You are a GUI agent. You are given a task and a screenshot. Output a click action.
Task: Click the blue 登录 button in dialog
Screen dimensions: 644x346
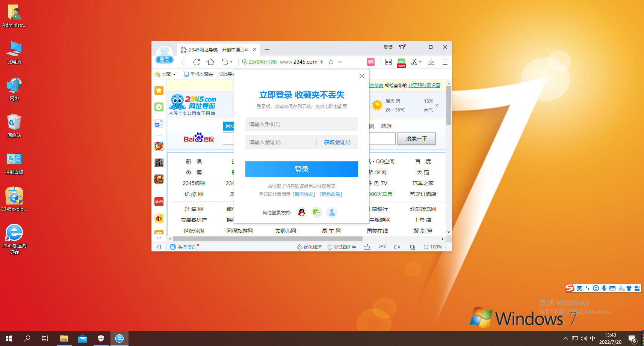[302, 169]
